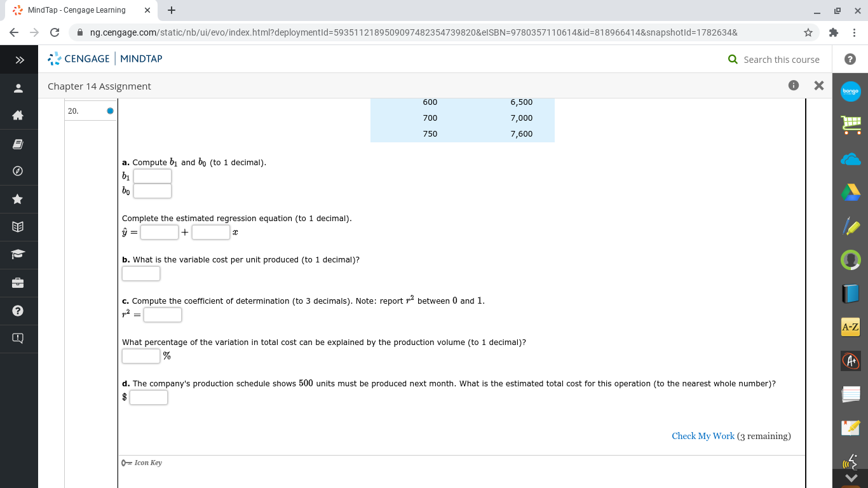The image size is (868, 488).
Task: Click the b1 answer input field
Action: pos(152,176)
